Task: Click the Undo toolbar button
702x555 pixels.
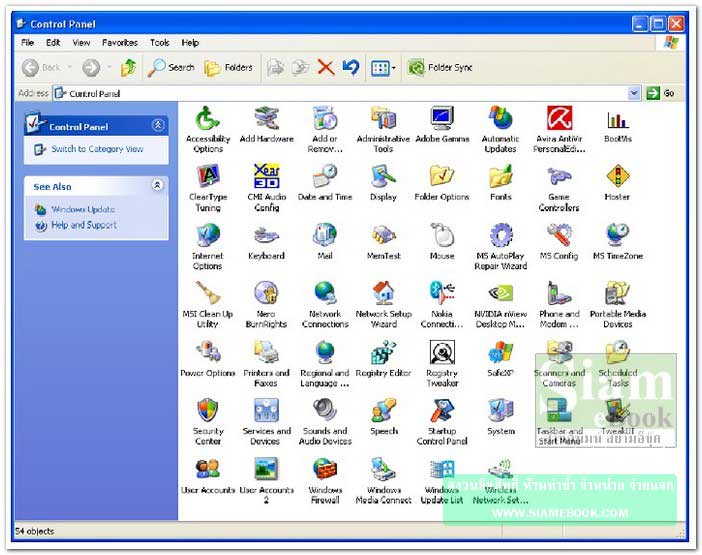Action: coord(351,68)
